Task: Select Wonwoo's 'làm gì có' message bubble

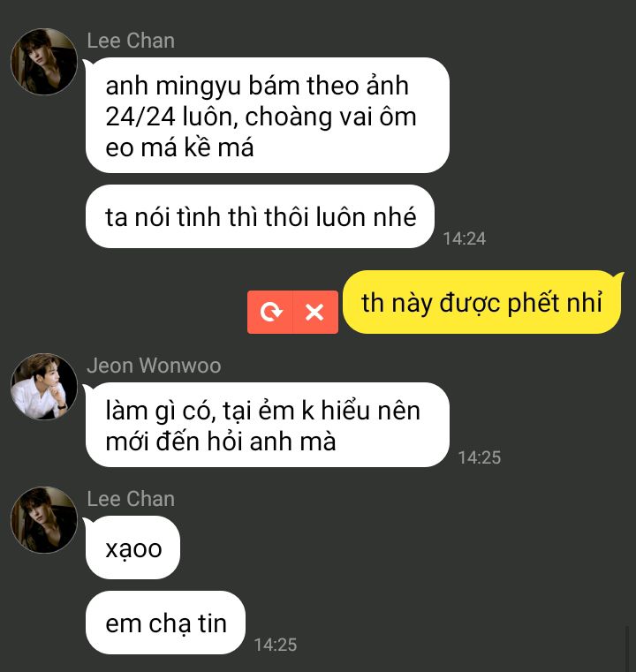Action: point(268,425)
